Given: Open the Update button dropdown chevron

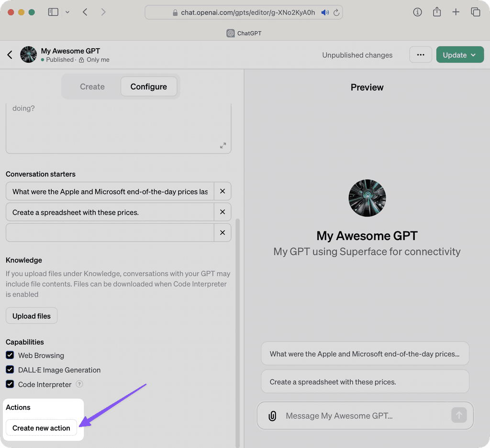Looking at the screenshot, I should (473, 55).
